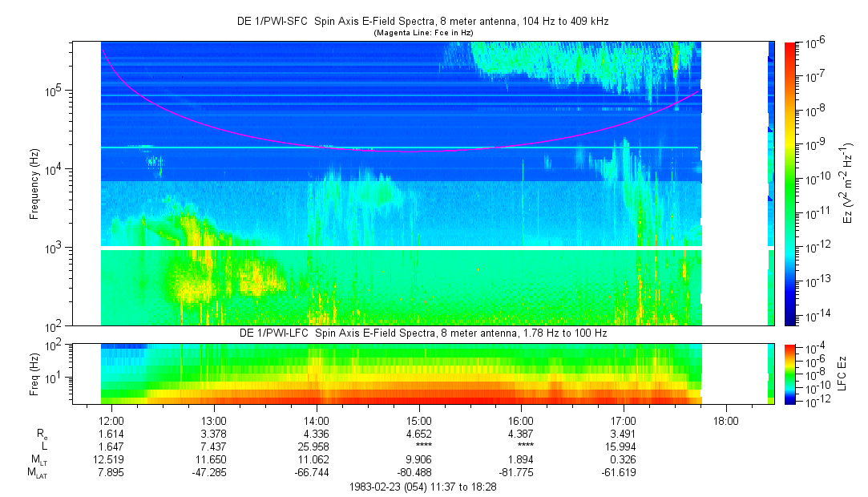Image resolution: width=868 pixels, height=497 pixels.
Task: Click the 12:00 time axis label
Action: (111, 421)
